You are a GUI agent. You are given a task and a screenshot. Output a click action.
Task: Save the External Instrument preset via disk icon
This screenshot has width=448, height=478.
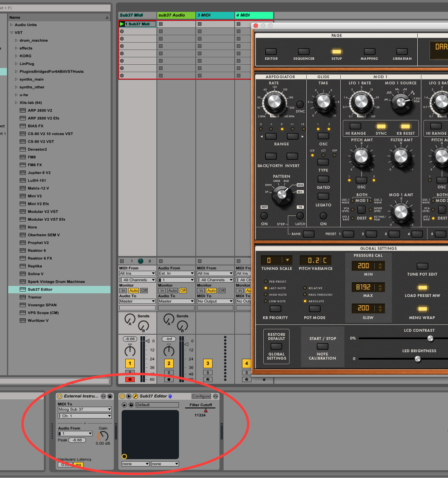(110, 396)
